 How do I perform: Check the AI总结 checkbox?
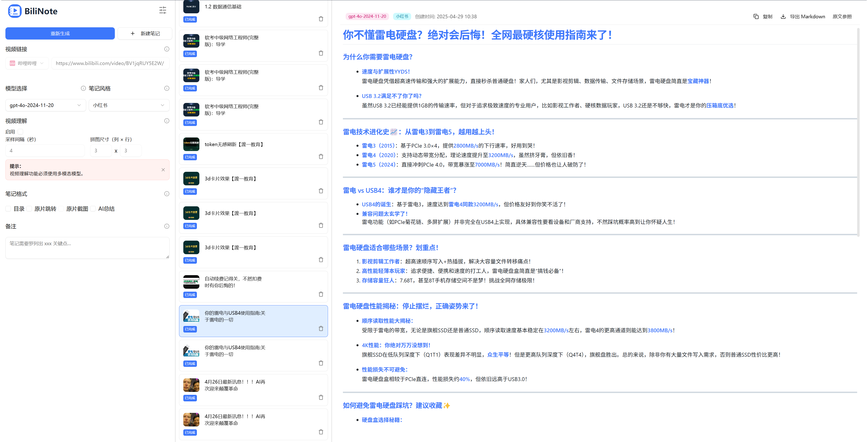coord(93,209)
